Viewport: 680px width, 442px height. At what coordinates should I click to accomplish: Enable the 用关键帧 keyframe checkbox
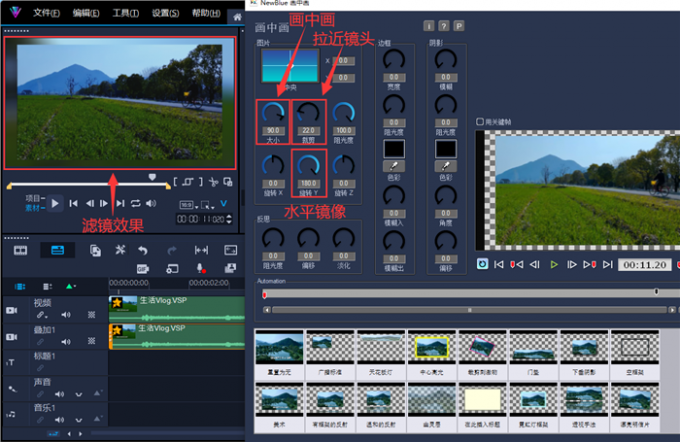click(480, 121)
